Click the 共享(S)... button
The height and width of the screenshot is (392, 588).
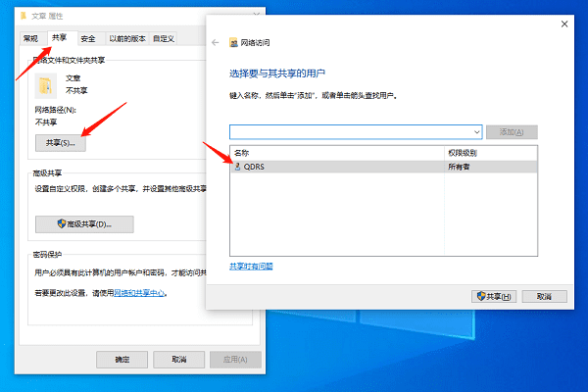pos(61,143)
